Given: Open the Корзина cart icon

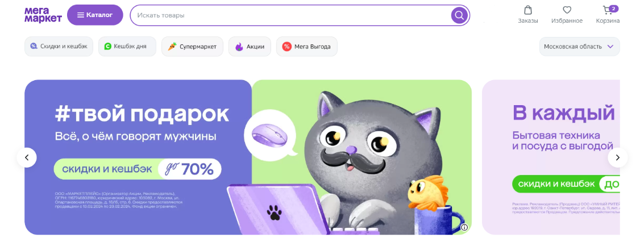Looking at the screenshot, I should (x=608, y=10).
